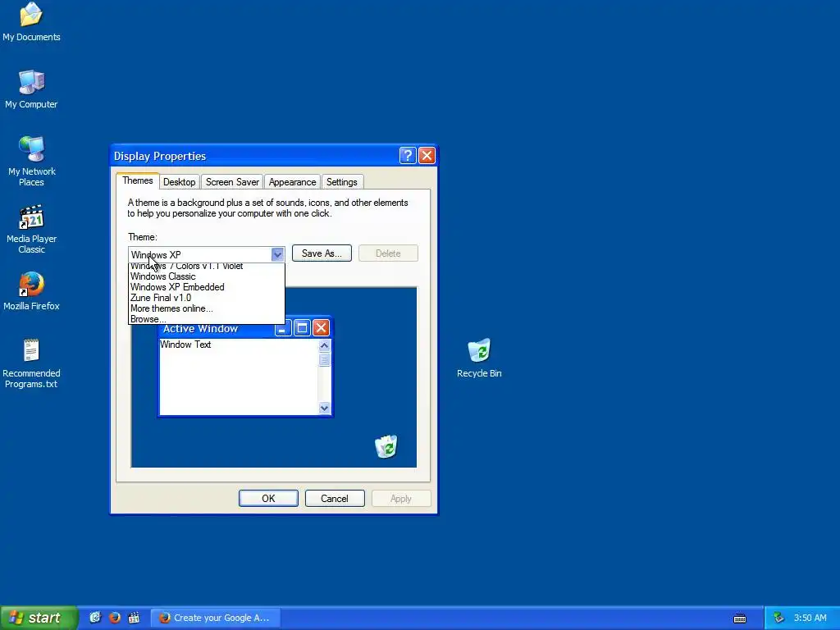Screen dimensions: 840x630
Task: Open the Settings tab
Action: tap(342, 182)
